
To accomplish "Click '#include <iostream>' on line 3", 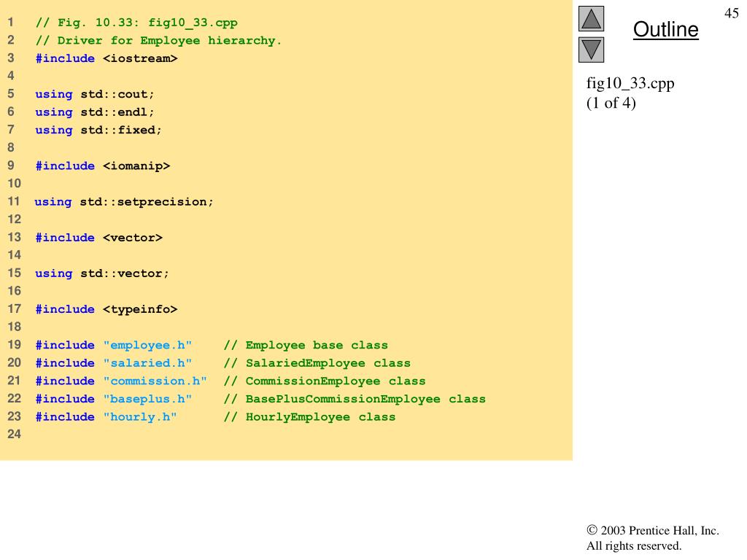I will [x=107, y=58].
